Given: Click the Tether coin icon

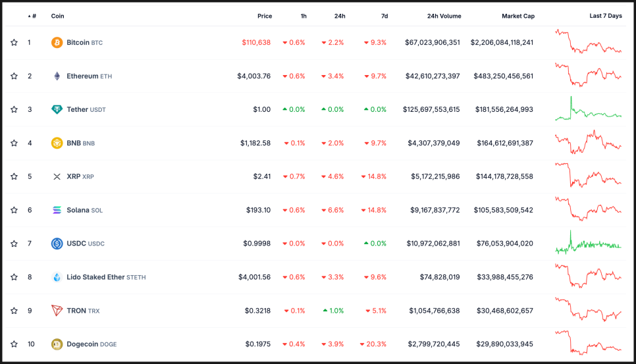Looking at the screenshot, I should pos(57,109).
